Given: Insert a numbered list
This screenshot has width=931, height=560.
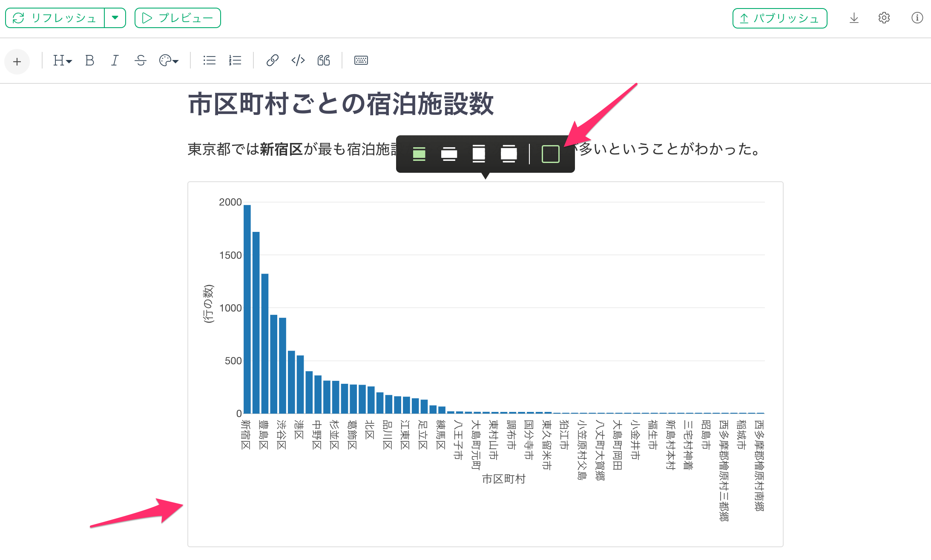Looking at the screenshot, I should pos(235,60).
